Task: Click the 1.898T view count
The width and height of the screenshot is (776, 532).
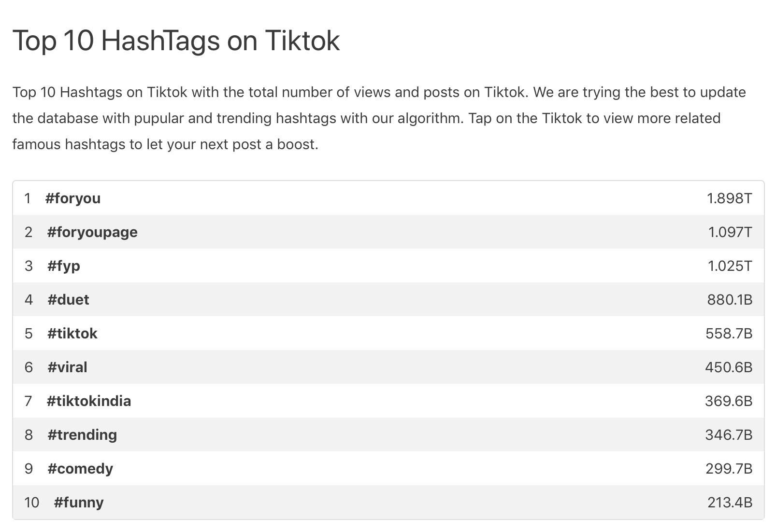Action: point(729,198)
